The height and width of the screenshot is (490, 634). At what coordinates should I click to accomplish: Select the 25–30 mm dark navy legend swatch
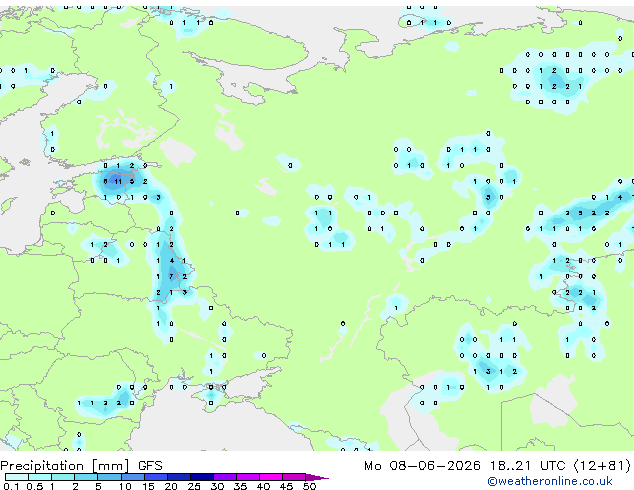point(202,477)
